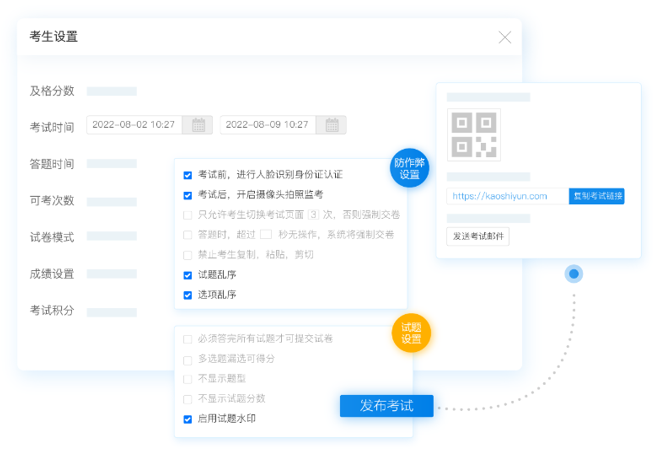Click the 发布考试 button

coord(386,406)
